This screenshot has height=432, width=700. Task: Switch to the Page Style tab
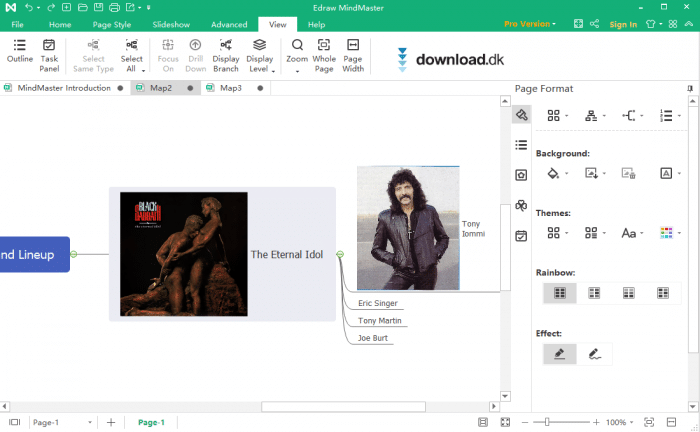[112, 25]
